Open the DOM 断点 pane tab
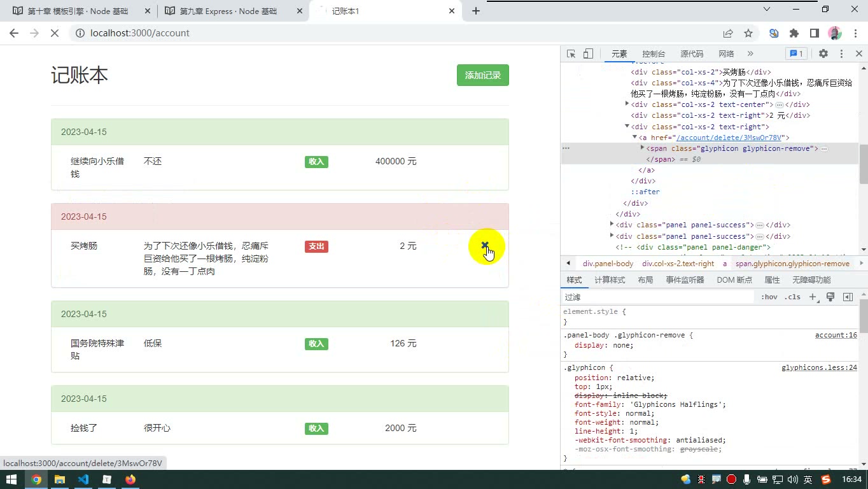The width and height of the screenshot is (868, 489). coord(734,280)
